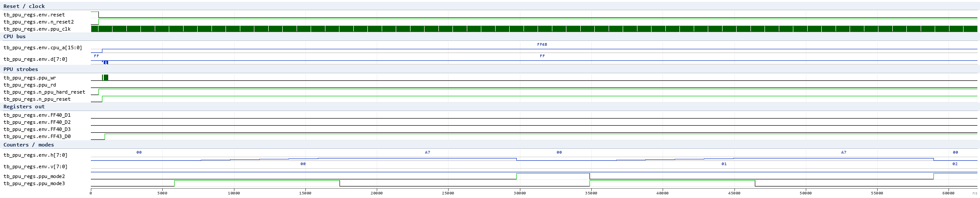Choose register output FF40_D1
This screenshot has width=980, height=198.
click(x=37, y=115)
